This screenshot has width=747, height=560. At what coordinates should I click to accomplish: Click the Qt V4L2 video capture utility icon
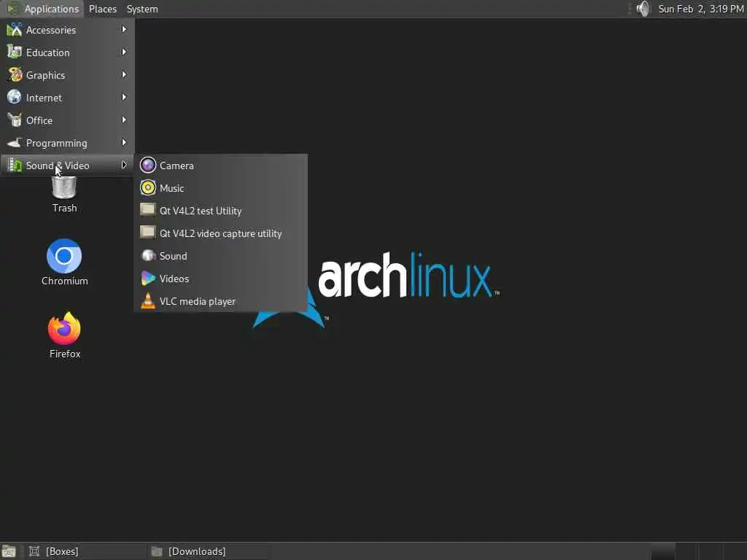[x=147, y=233]
